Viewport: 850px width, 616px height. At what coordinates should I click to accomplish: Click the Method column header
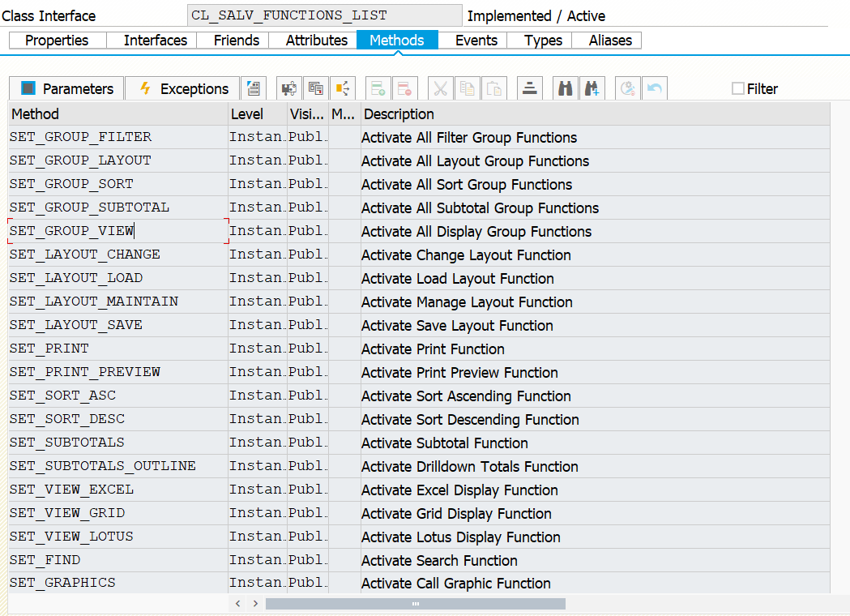coord(118,113)
